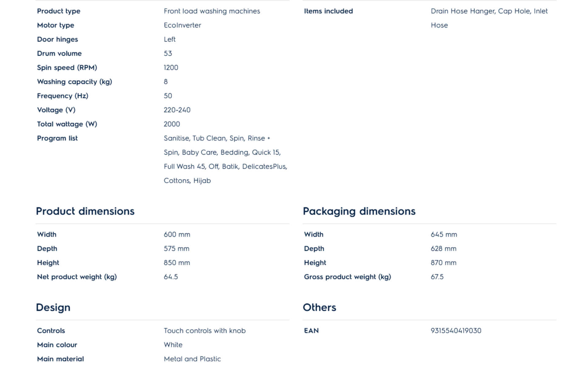Click the Touch controls with knob text
Image resolution: width=588 pixels, height=378 pixels.
pyautogui.click(x=205, y=331)
